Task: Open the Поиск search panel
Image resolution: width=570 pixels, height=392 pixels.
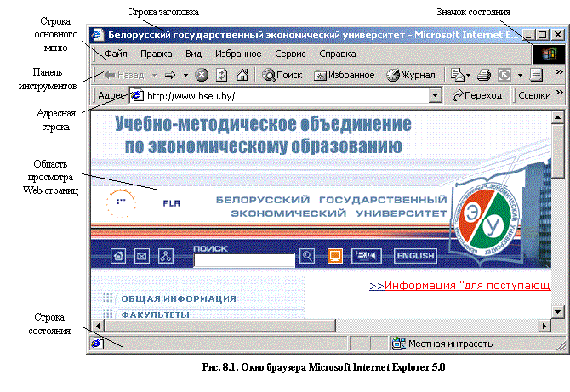Action: (282, 75)
